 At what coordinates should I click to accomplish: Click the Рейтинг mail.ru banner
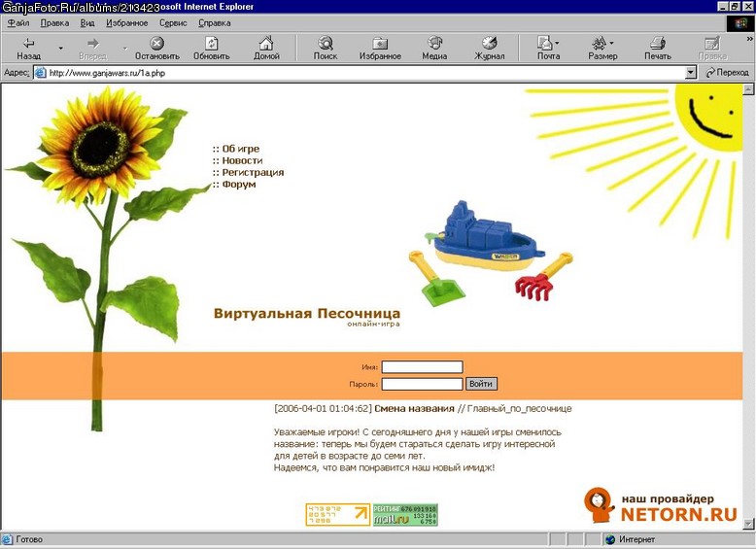tap(405, 515)
